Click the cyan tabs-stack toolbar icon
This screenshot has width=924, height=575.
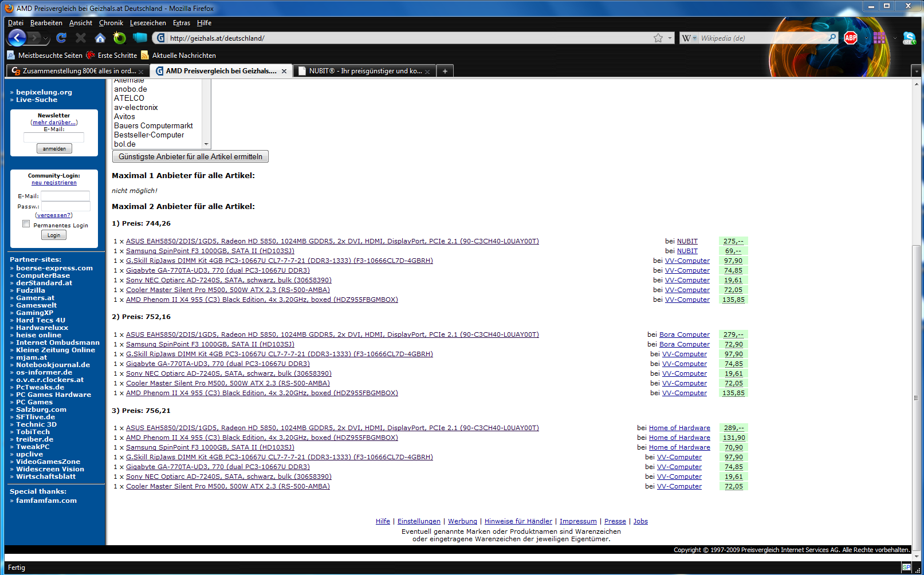[140, 38]
